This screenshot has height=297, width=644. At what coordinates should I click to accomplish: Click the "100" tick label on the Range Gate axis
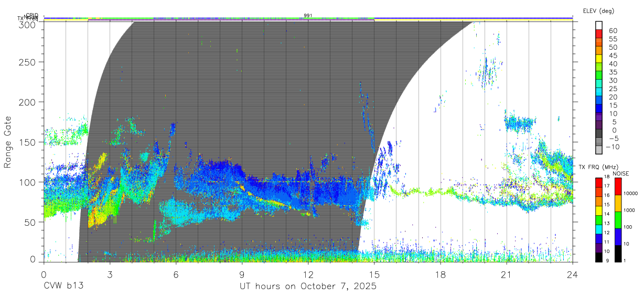pos(27,182)
